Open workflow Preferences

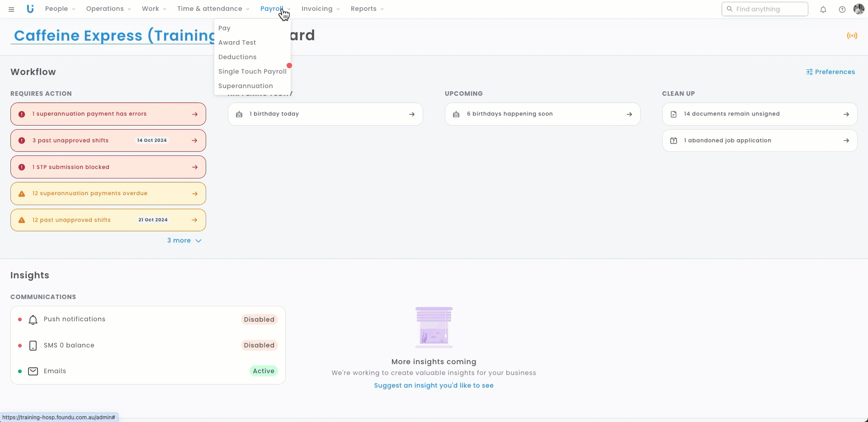[x=830, y=72]
